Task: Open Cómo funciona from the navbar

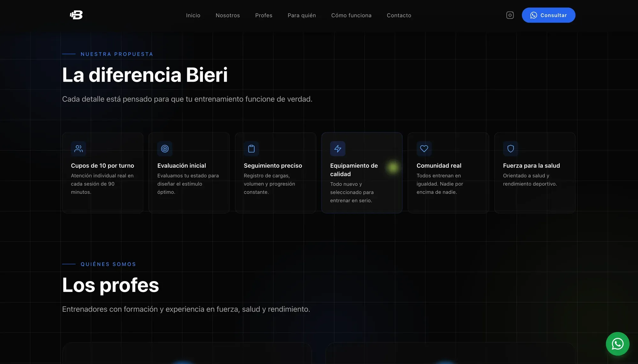Action: (351, 15)
